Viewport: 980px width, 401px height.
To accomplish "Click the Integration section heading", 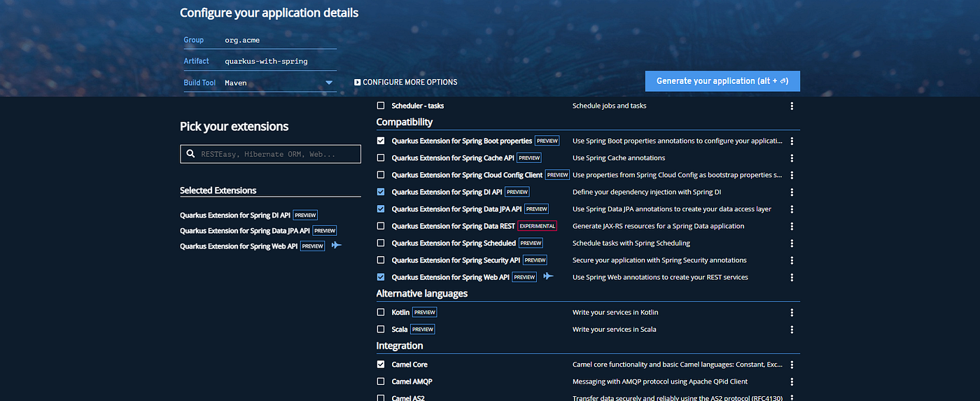I will click(400, 346).
